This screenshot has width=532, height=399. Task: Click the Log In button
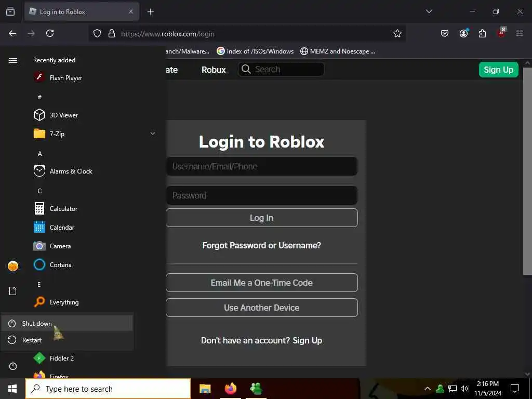[x=262, y=218]
